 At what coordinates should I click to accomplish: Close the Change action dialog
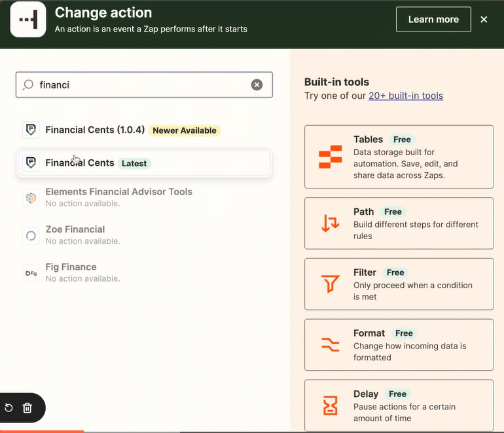pyautogui.click(x=484, y=19)
